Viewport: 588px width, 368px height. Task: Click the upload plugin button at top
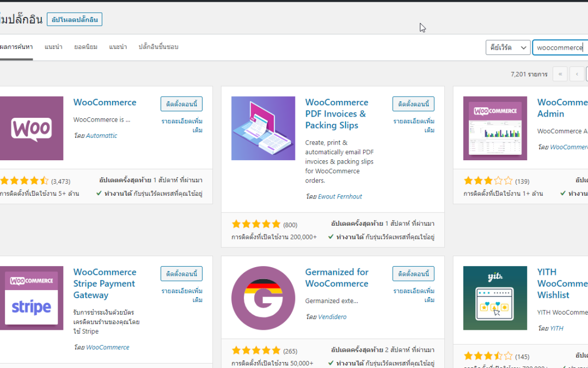coord(75,20)
